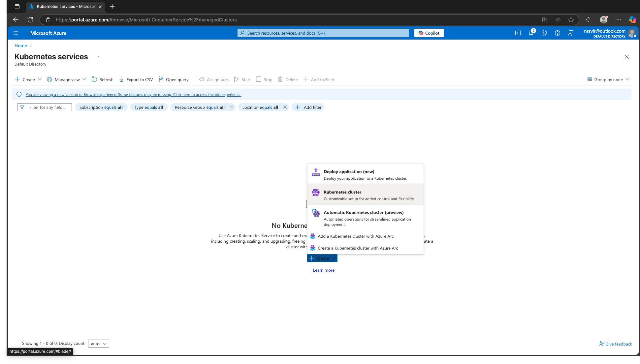640x364 pixels.
Task: Export the cluster list to CSV
Action: coord(136,79)
